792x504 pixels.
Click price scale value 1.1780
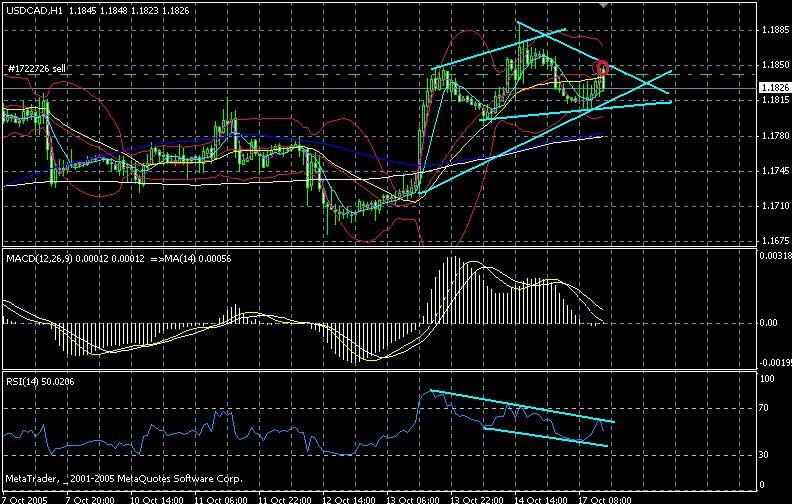[x=775, y=136]
